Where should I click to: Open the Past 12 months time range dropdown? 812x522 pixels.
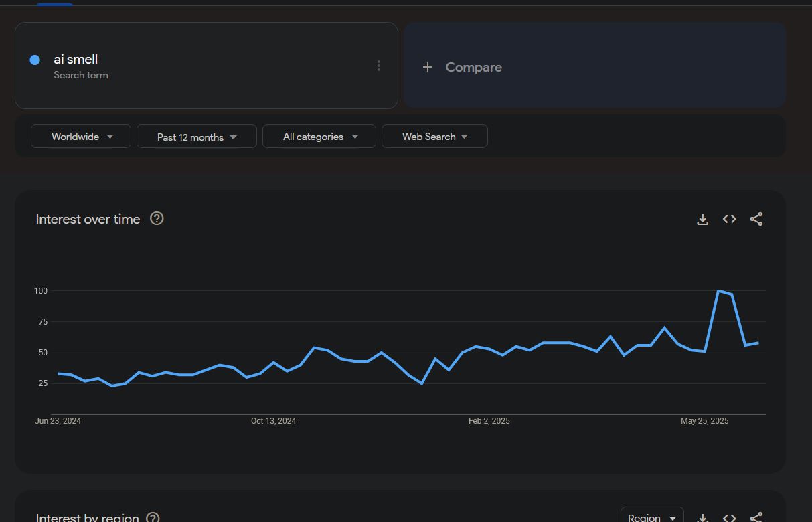coord(197,137)
